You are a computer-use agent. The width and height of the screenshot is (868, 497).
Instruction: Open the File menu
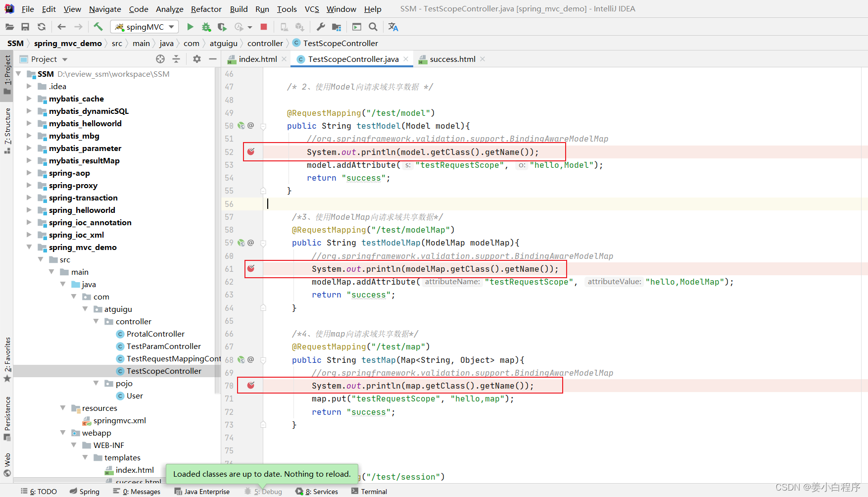click(x=28, y=9)
